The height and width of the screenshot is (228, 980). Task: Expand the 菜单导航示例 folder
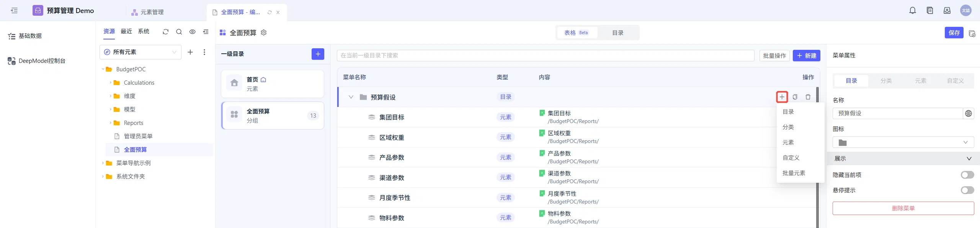103,163
